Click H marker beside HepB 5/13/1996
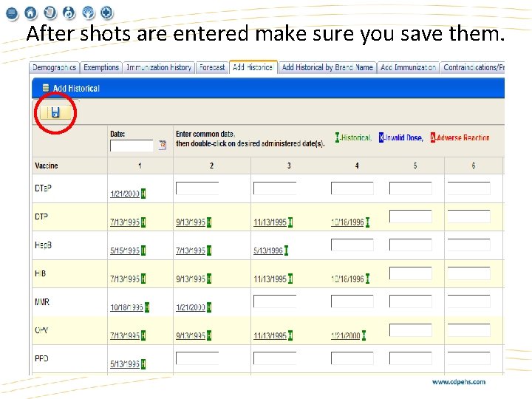 (286, 250)
